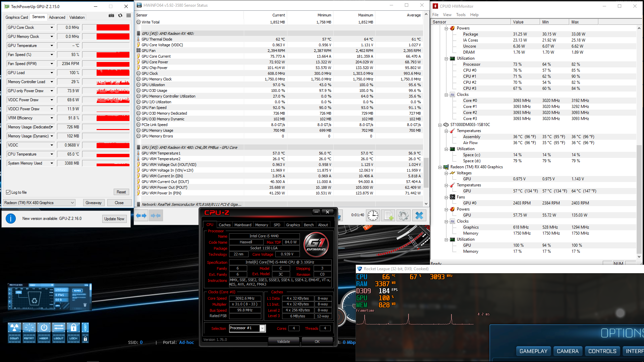
Task: Toggle the Log to file checkbox
Action: 8,192
